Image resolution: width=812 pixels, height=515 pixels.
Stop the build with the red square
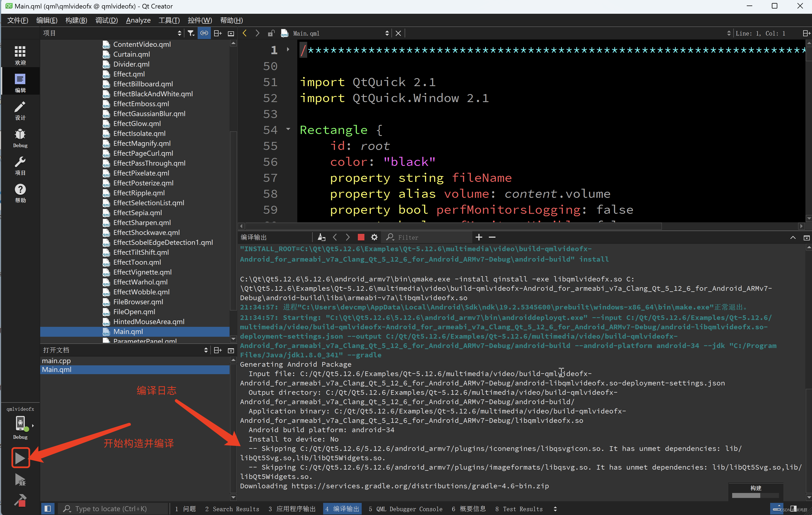point(361,237)
